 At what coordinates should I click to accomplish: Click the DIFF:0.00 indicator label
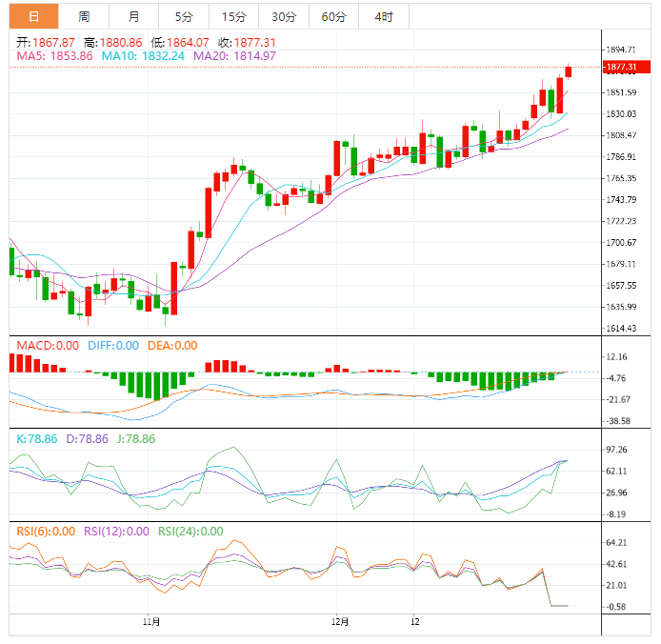point(113,346)
